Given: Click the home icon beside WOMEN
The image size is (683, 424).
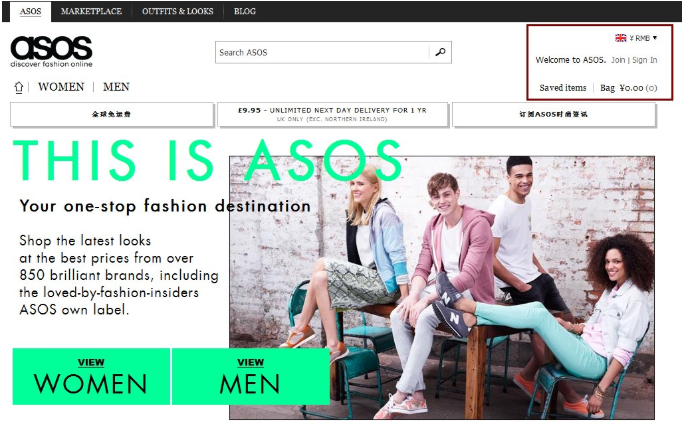Looking at the screenshot, I should 18,88.
